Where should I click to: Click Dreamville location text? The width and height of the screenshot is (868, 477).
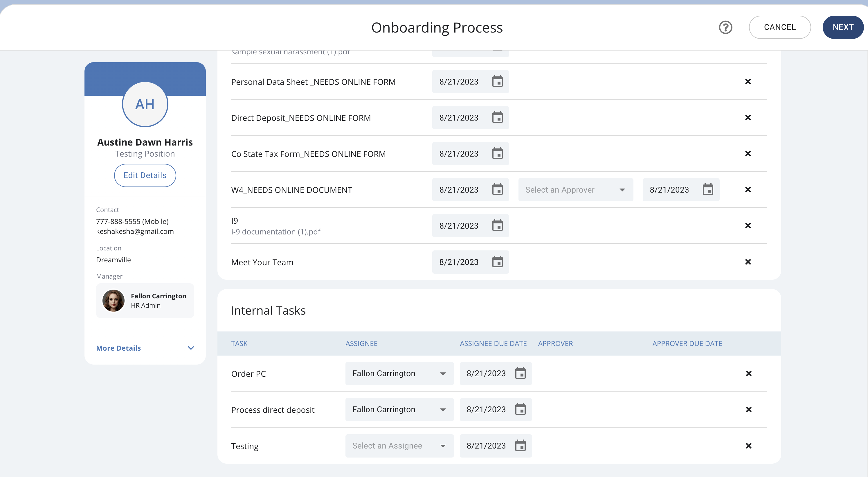tap(113, 260)
